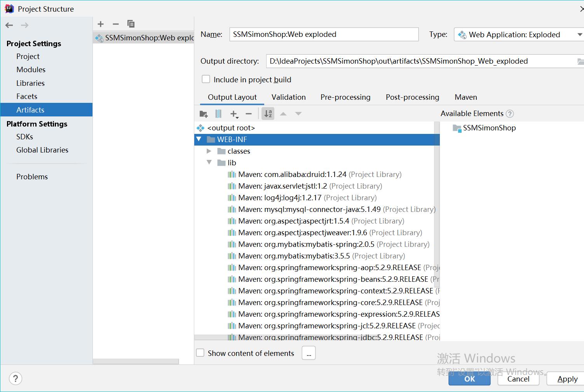This screenshot has width=584, height=392.
Task: Click the druid library icon
Action: pyautogui.click(x=232, y=174)
